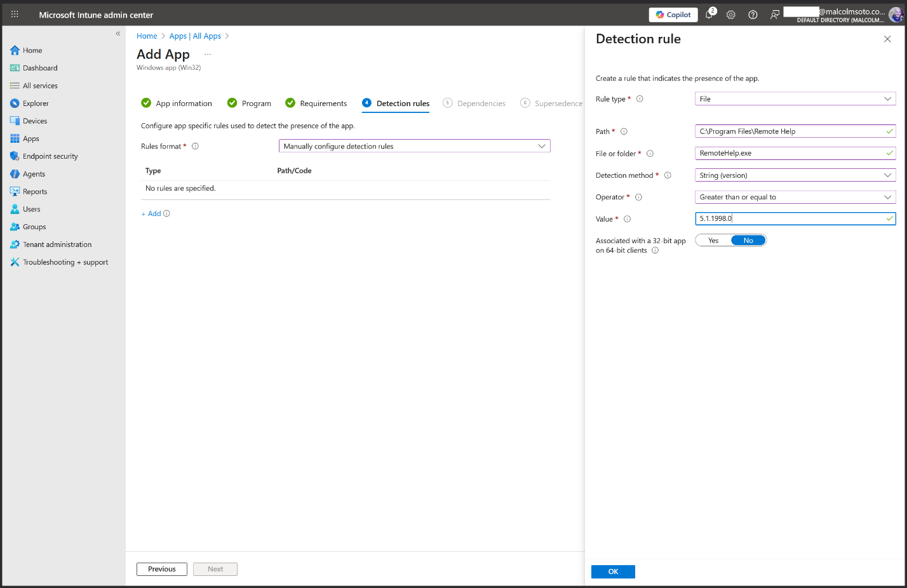Collapse the left navigation sidebar

[x=118, y=34]
